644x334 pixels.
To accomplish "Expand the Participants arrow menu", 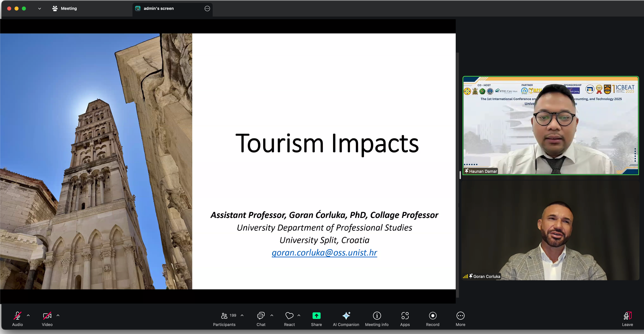I will pos(242,315).
